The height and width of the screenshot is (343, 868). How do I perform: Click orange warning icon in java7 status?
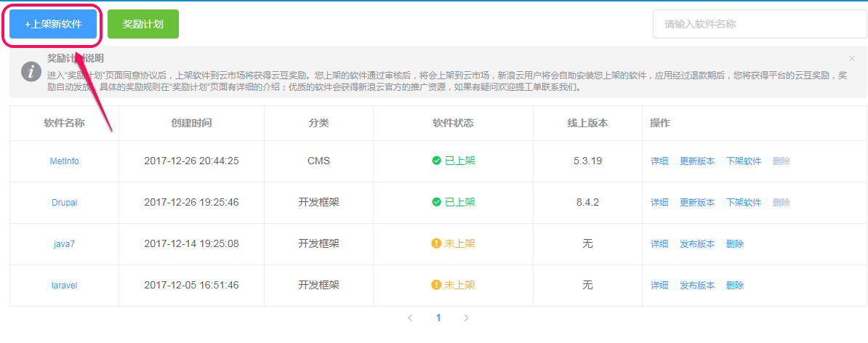coord(436,243)
